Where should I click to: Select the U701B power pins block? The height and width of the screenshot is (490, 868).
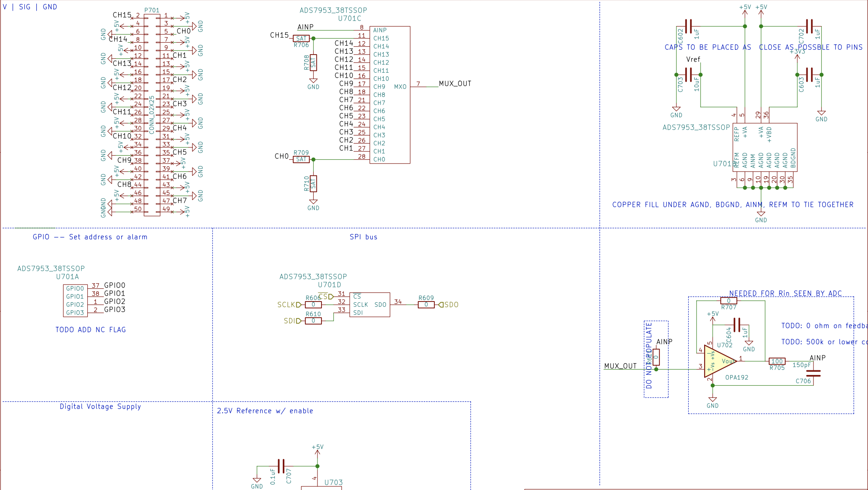coord(765,147)
